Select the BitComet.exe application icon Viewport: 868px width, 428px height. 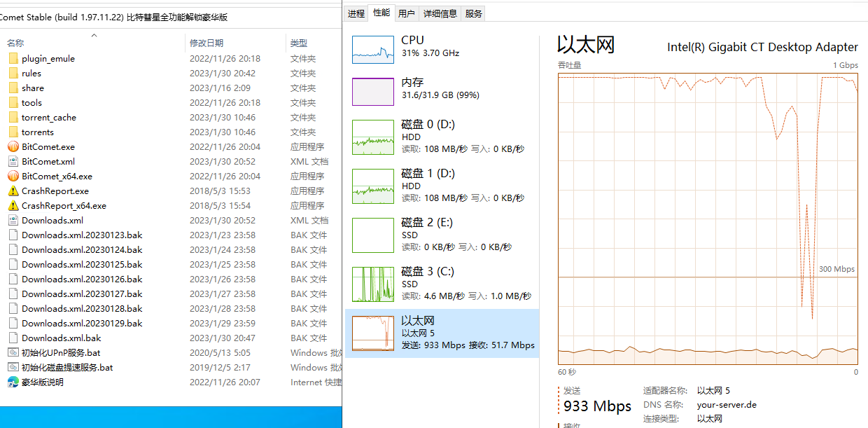point(13,147)
